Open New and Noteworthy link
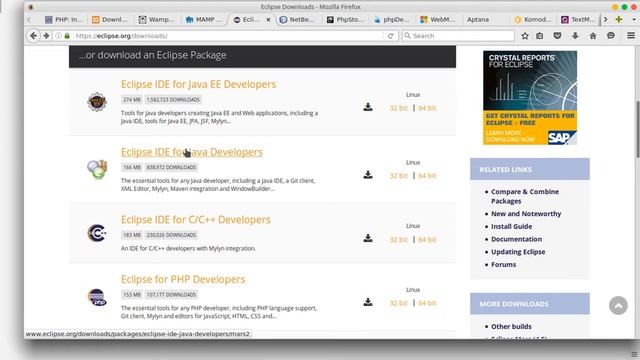 pos(526,214)
